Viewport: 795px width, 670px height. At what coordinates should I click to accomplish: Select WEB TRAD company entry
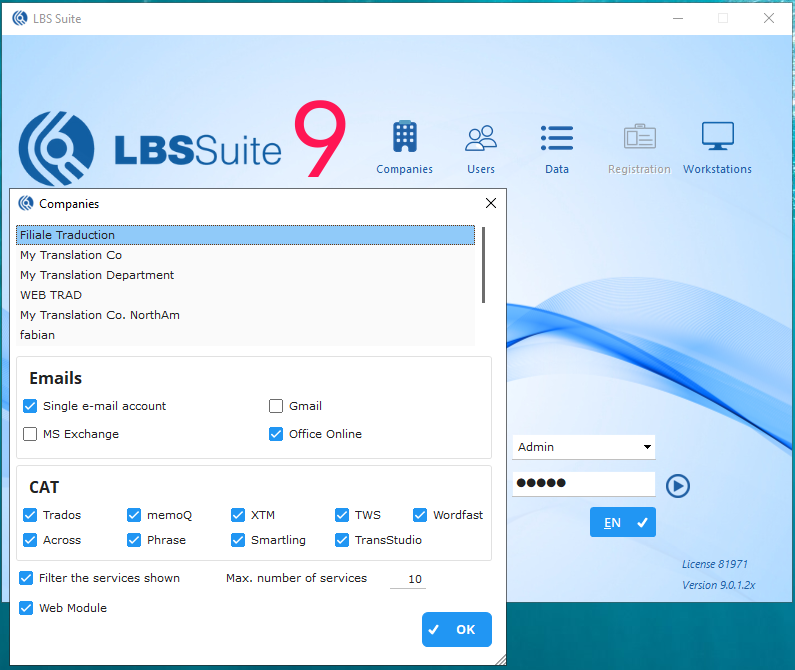(x=51, y=295)
